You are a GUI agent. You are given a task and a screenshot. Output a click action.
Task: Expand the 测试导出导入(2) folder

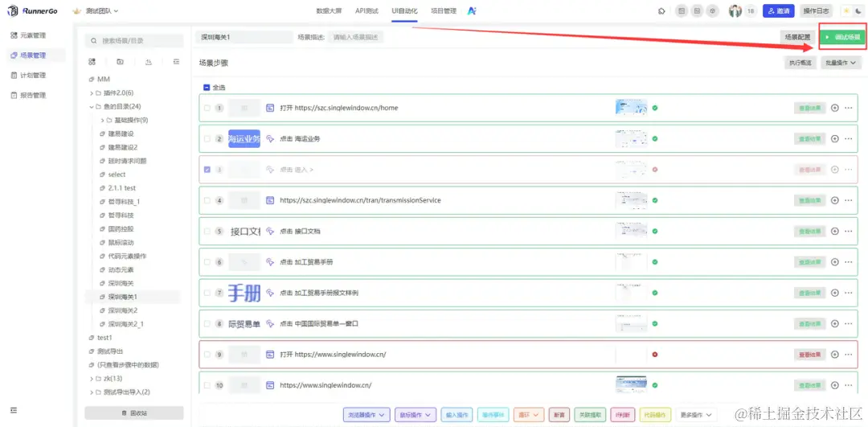(92, 392)
